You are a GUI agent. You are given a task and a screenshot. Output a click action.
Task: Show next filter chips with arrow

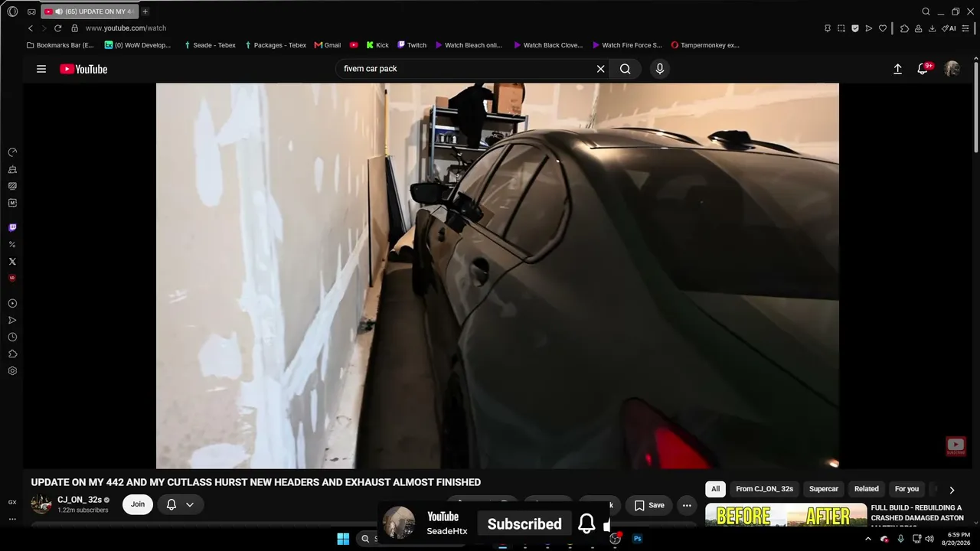952,490
